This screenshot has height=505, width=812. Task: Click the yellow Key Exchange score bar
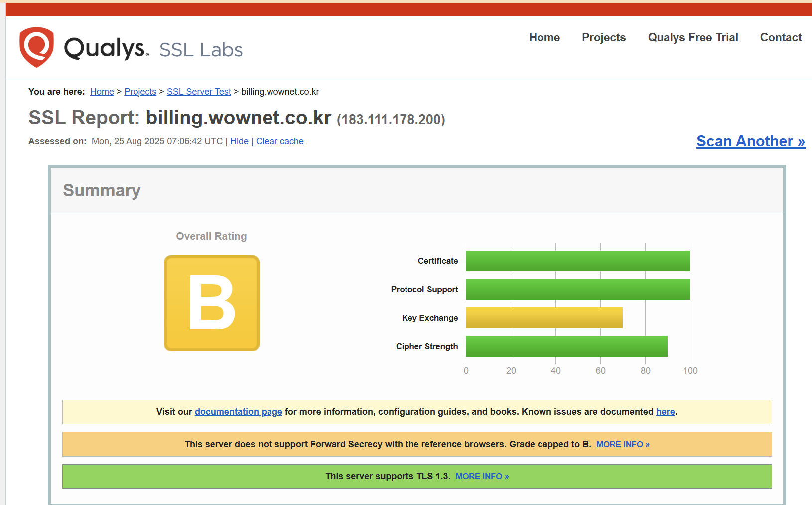[x=544, y=318]
